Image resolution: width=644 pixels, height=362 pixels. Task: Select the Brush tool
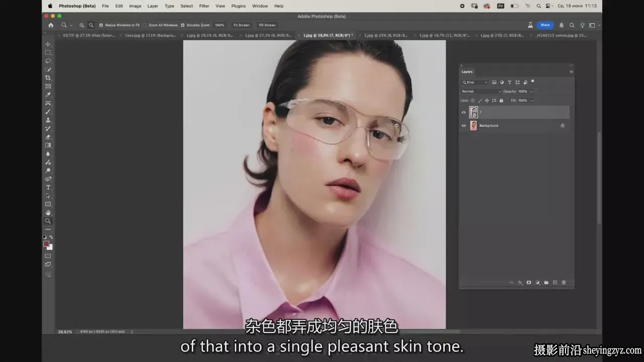coord(48,112)
